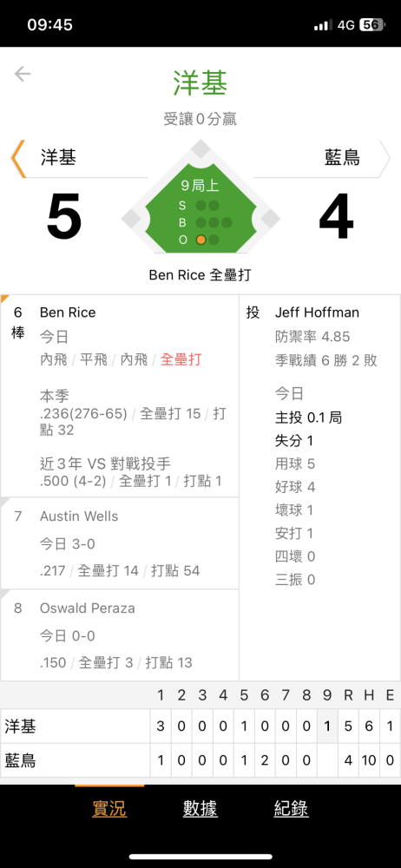Open the 實況 tab
Screen dimensions: 401x868
coord(109,809)
